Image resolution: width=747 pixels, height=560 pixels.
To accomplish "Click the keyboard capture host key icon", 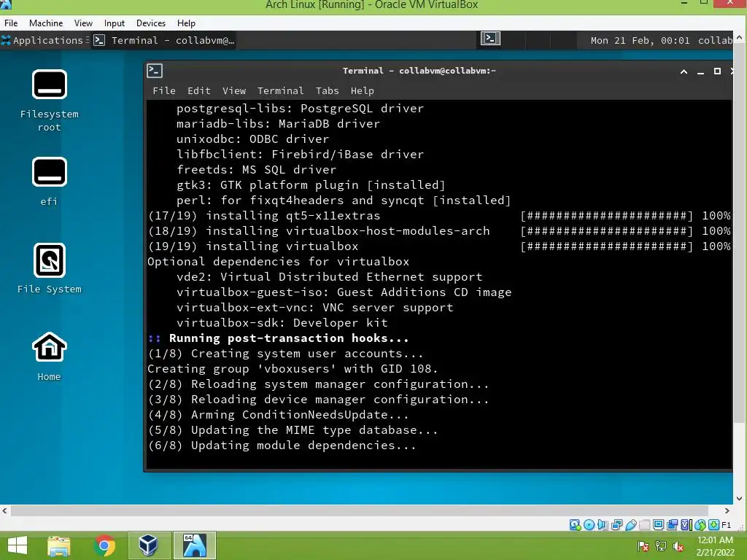I will pyautogui.click(x=713, y=525).
